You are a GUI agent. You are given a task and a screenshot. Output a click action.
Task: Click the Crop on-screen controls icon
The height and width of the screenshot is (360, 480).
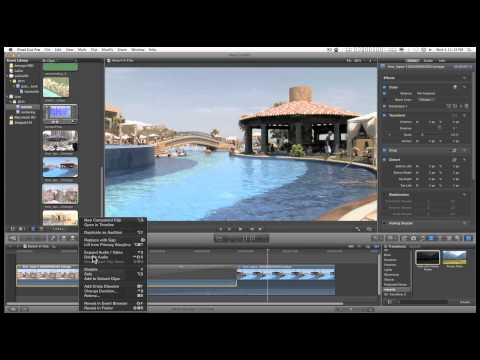point(454,150)
